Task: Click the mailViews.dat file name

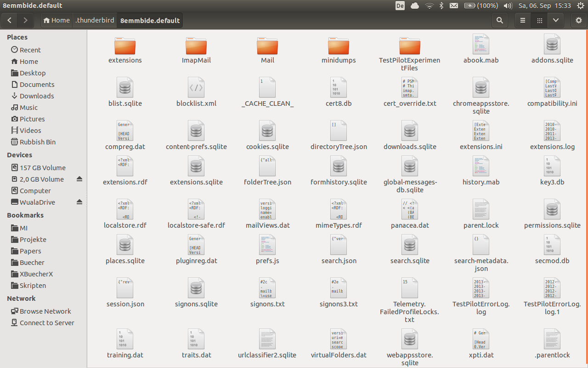Action: pyautogui.click(x=267, y=225)
